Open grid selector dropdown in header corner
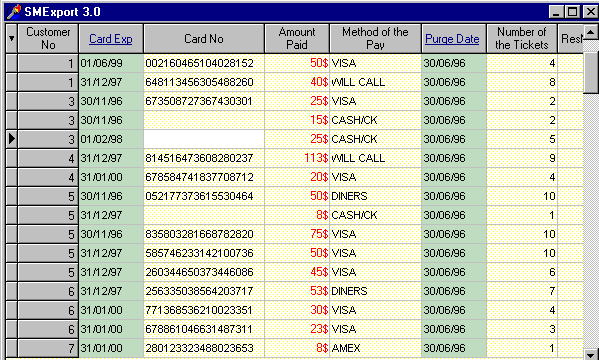The width and height of the screenshot is (599, 360). 11,38
